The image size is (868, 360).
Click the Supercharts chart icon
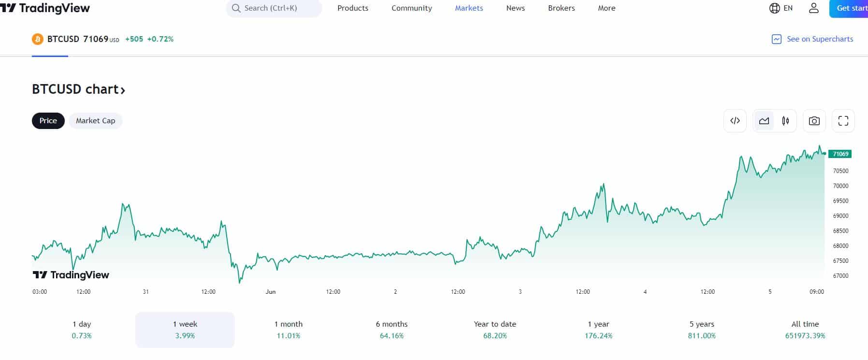click(x=776, y=39)
